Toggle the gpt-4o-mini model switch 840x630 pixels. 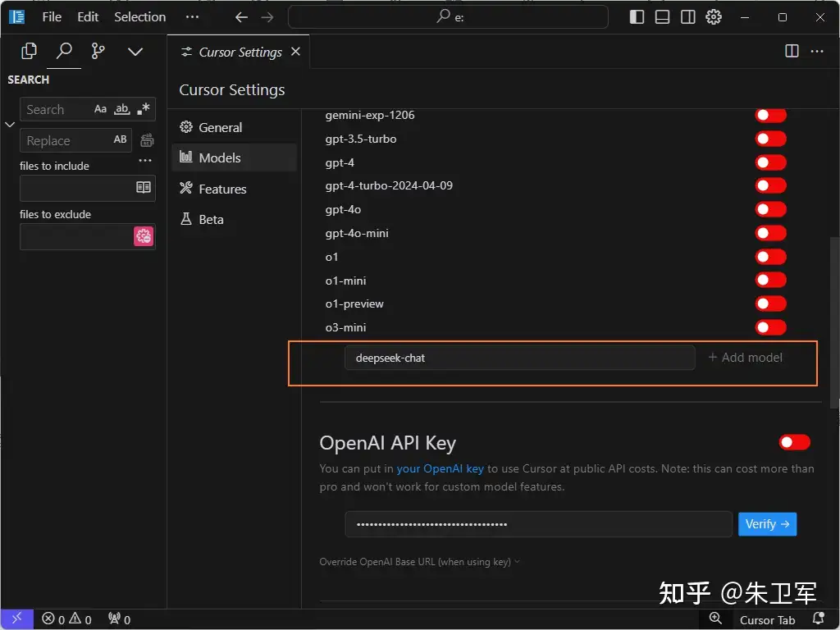[771, 233]
